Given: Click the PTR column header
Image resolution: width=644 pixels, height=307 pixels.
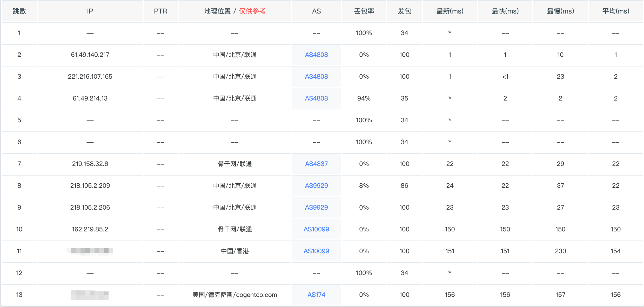Looking at the screenshot, I should click(x=160, y=11).
